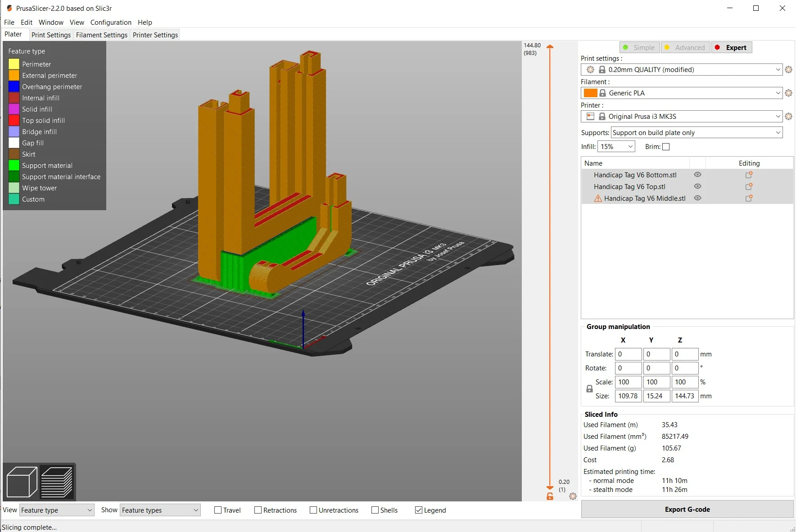Open the Print settings preset dropdown
Viewport: 796px width, 532px height.
click(682, 70)
